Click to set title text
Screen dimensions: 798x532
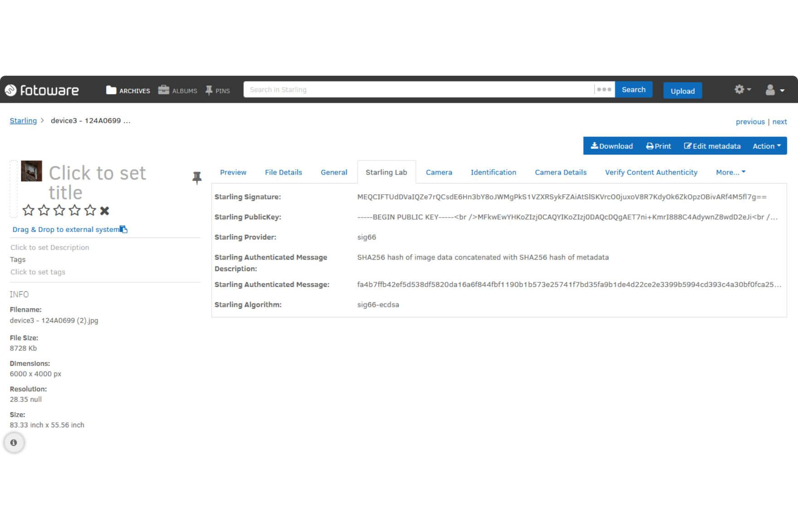coord(97,183)
